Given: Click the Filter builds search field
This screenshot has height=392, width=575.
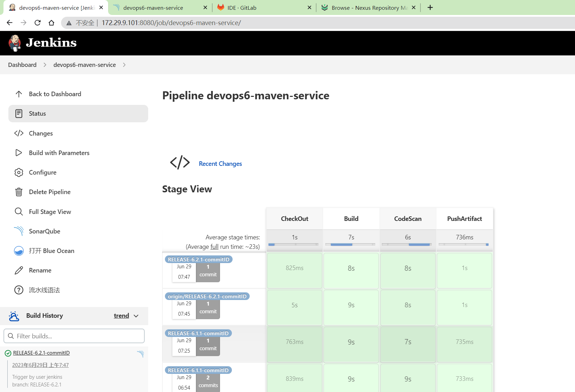Looking at the screenshot, I should click(x=74, y=336).
